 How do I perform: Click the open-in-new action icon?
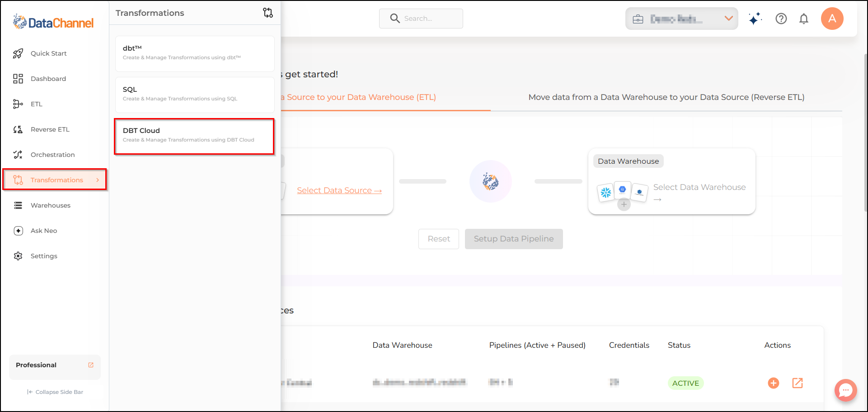point(798,383)
